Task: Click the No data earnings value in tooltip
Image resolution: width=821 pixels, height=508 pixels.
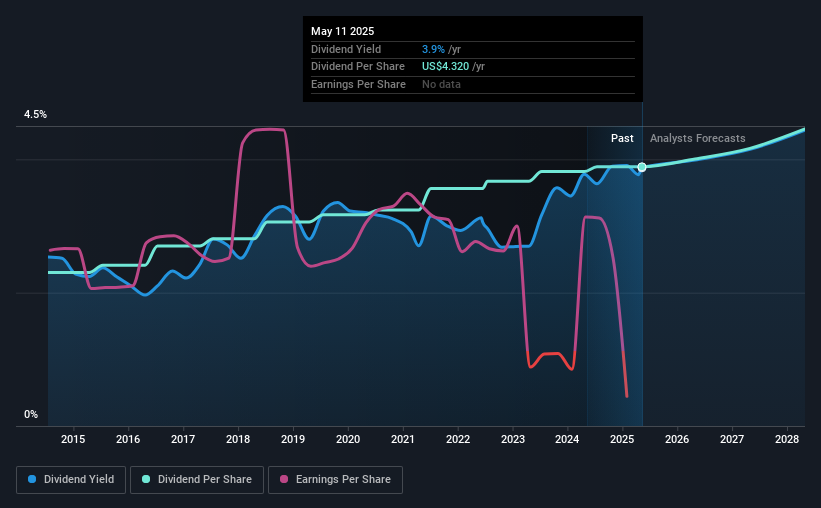Action: click(441, 84)
